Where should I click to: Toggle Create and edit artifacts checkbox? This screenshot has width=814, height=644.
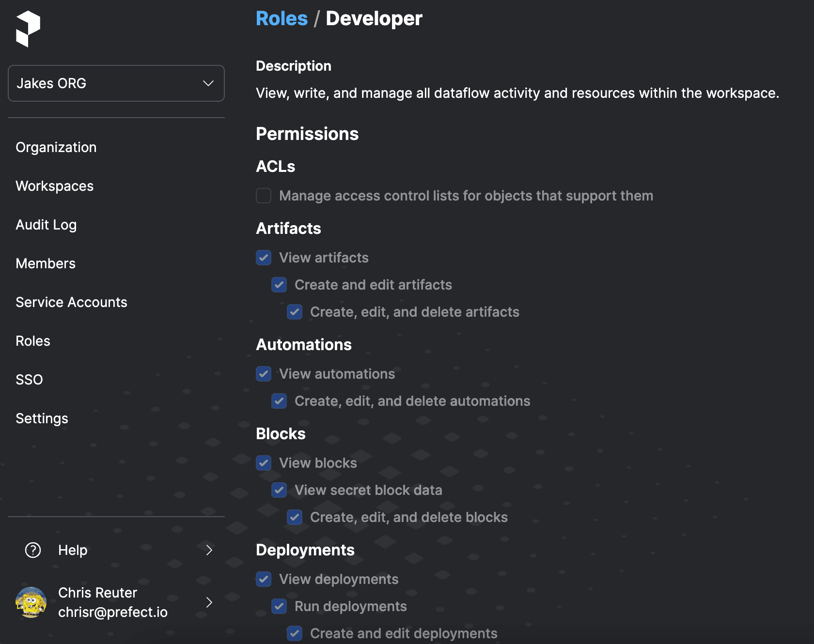[x=279, y=285]
